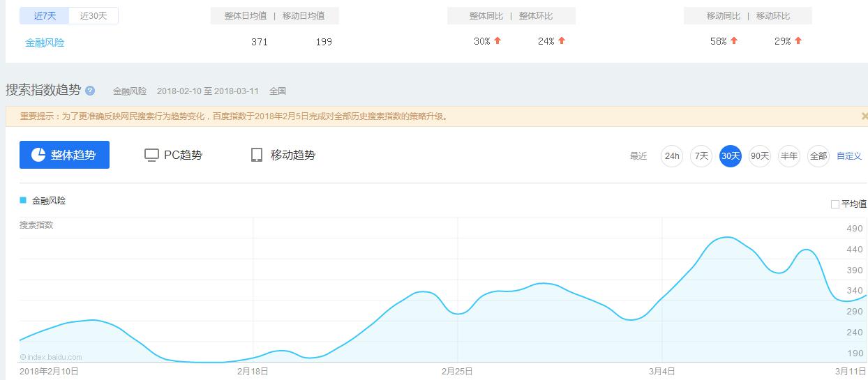868x380 pixels.
Task: Select the 30天 time range
Action: (x=730, y=155)
